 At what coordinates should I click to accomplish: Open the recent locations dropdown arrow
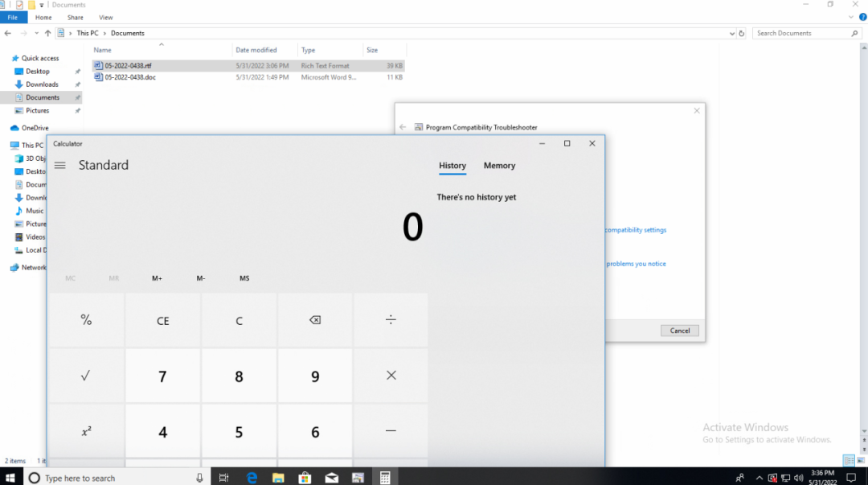[x=36, y=33]
